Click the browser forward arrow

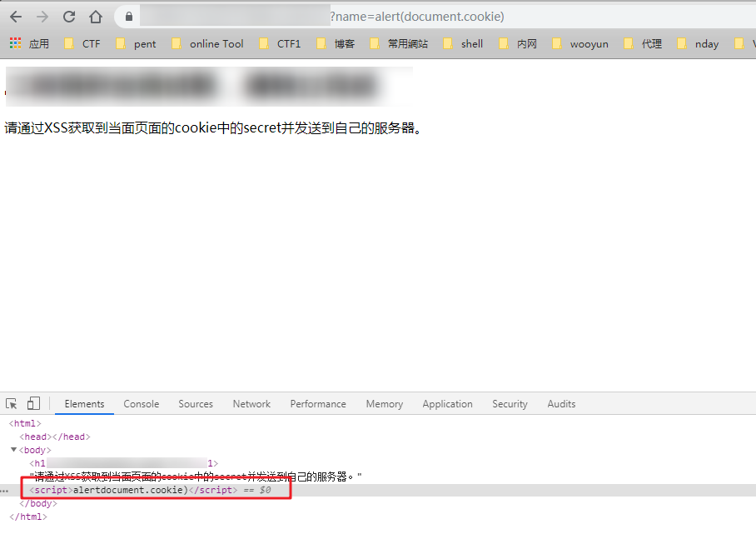click(42, 17)
